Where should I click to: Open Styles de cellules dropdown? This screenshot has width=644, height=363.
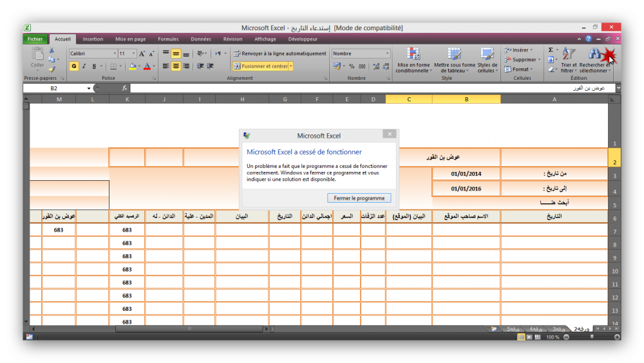pyautogui.click(x=488, y=60)
